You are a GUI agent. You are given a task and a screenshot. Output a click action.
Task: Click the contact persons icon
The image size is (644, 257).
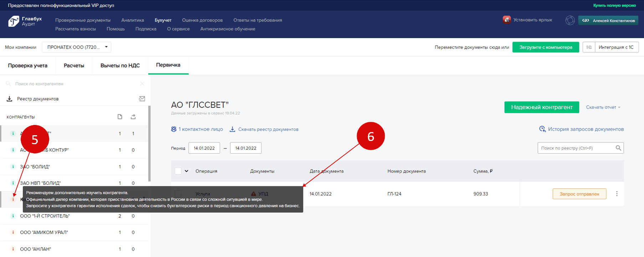click(174, 129)
